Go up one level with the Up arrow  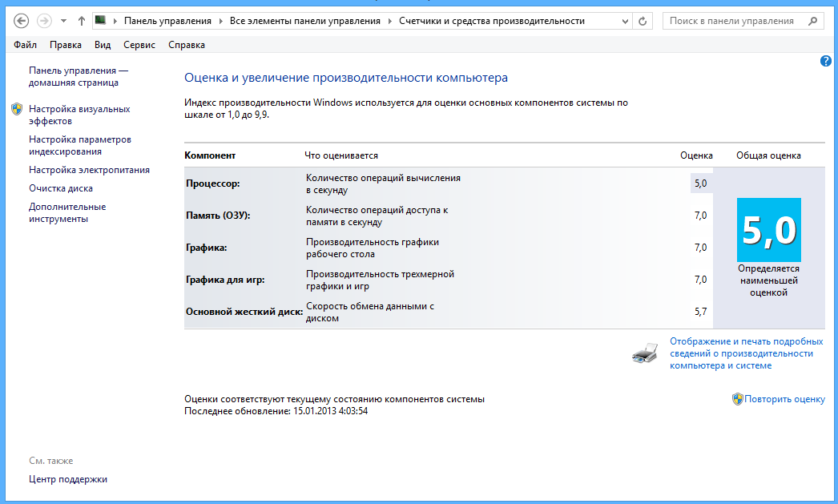81,21
